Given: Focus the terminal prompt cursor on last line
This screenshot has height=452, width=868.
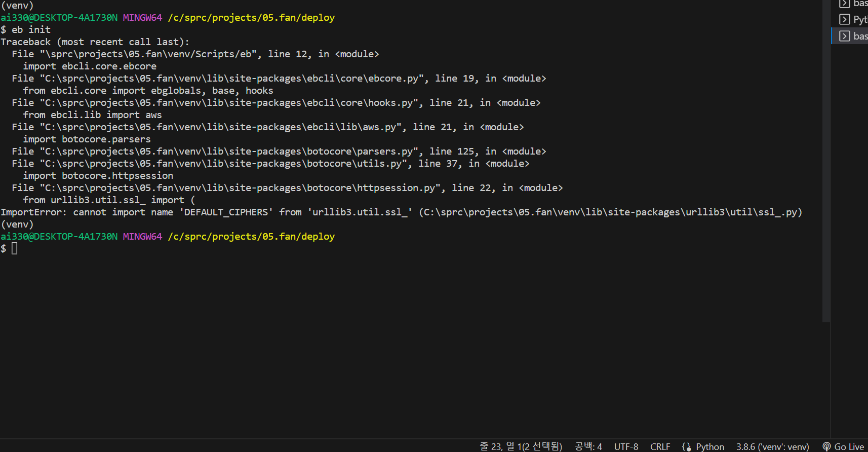Looking at the screenshot, I should 15,248.
